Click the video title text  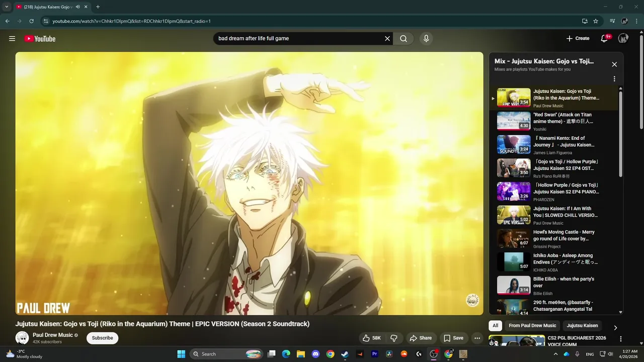163,324
